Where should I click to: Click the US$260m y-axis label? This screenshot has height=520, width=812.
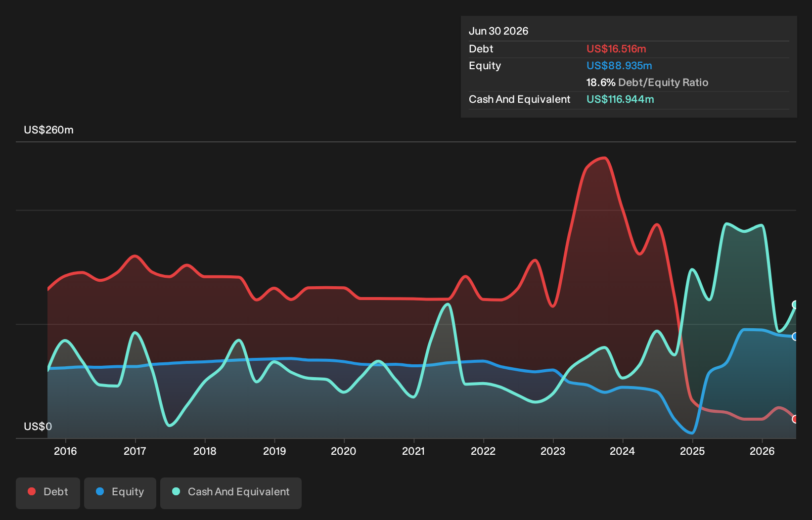tap(48, 130)
